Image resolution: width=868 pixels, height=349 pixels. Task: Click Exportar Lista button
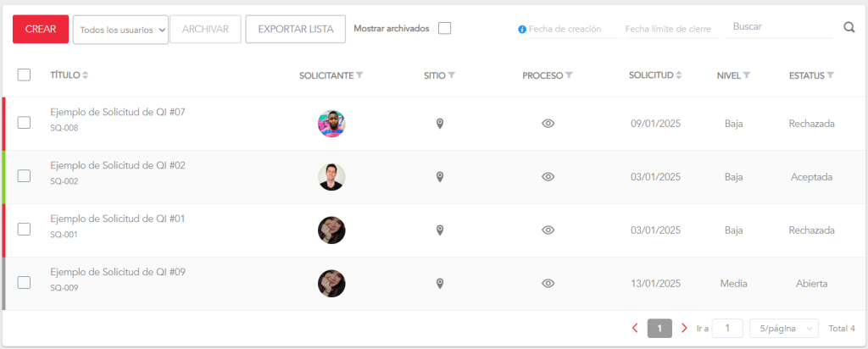pyautogui.click(x=295, y=30)
